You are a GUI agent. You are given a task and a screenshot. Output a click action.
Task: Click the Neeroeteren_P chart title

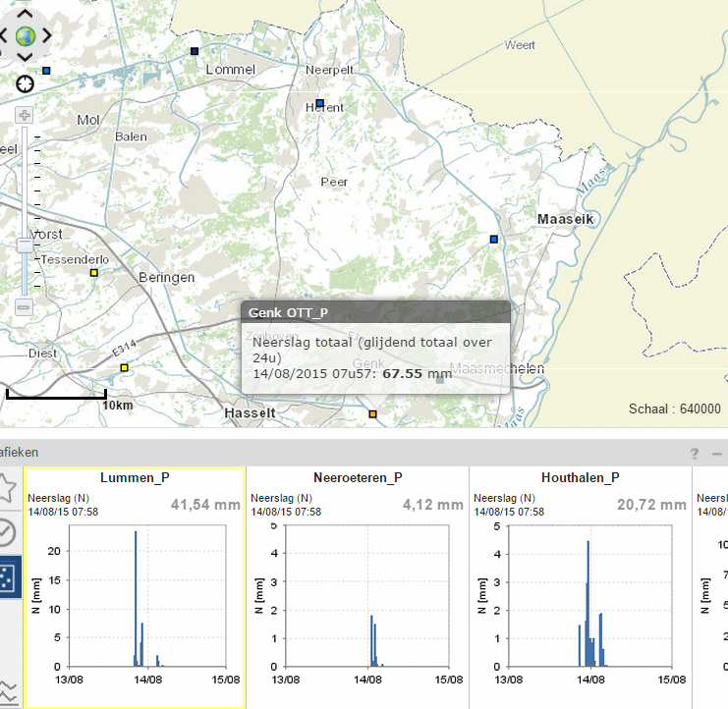[358, 477]
